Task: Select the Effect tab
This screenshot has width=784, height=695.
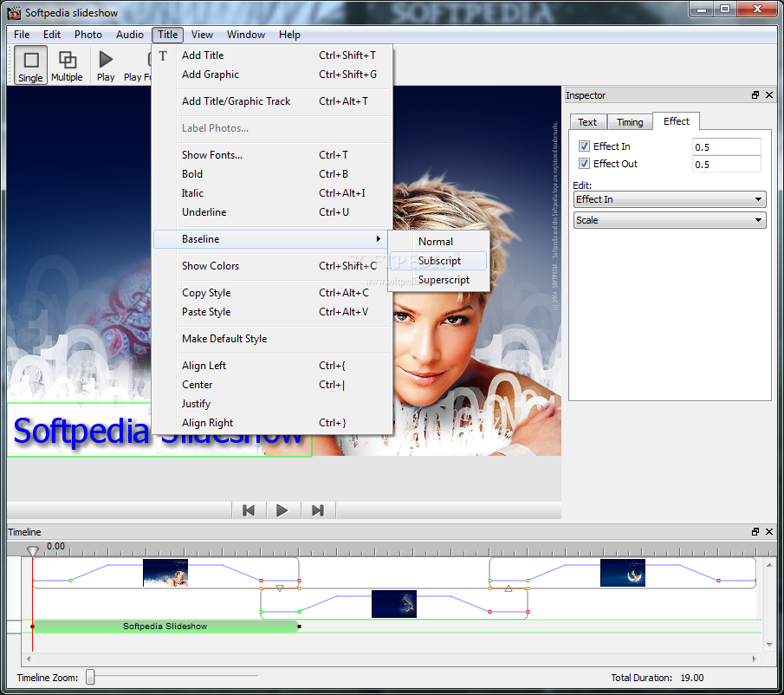Action: click(676, 121)
